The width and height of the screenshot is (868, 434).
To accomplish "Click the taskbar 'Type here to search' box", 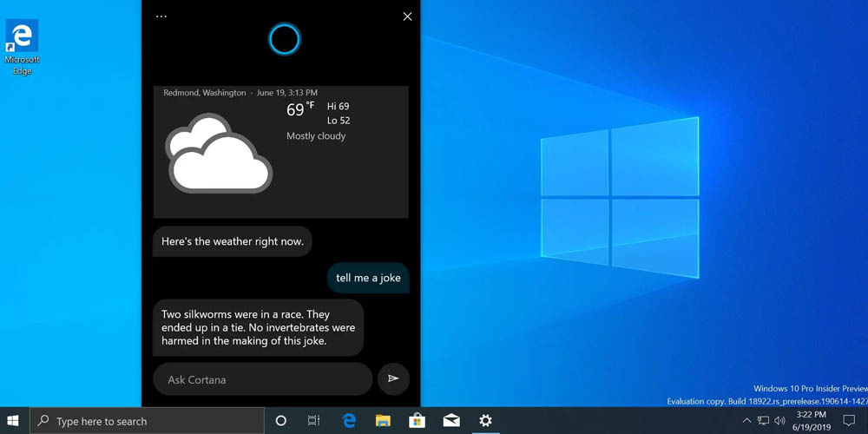I will pyautogui.click(x=147, y=421).
